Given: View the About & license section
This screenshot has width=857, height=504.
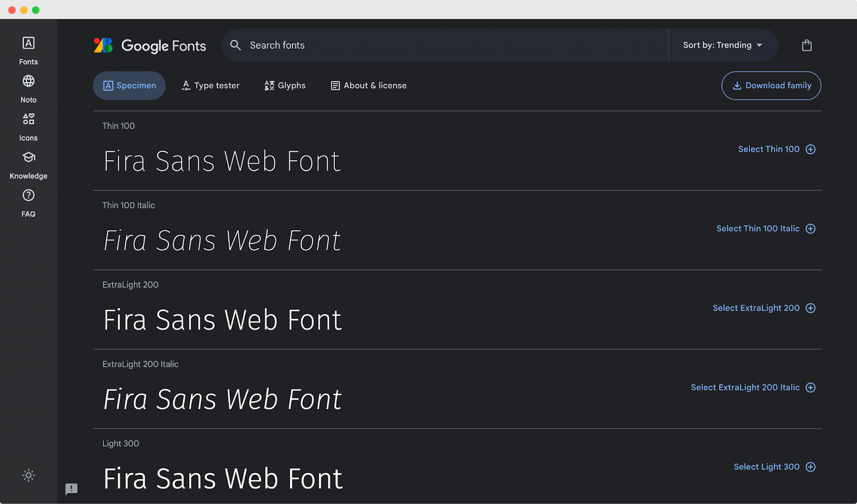Looking at the screenshot, I should (x=368, y=85).
